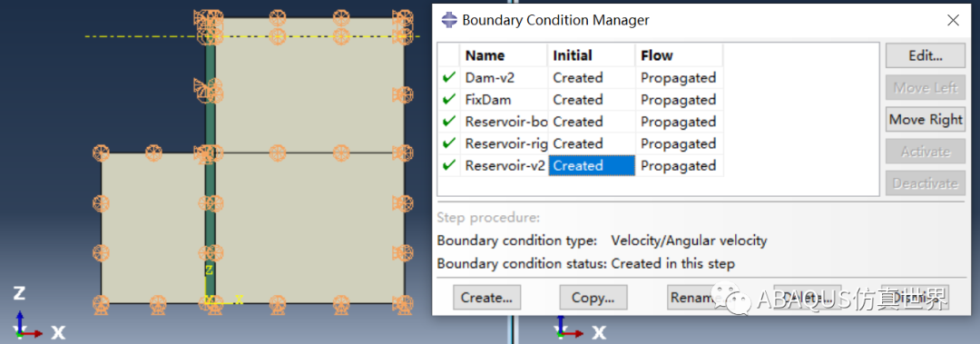Select Reservoir-bo's Propagated cell under Flow
The image size is (980, 344).
pos(680,122)
